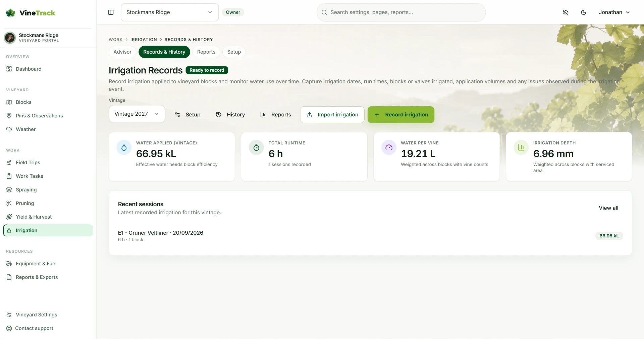
Task: Toggle privacy eye-off icon
Action: coord(566,12)
